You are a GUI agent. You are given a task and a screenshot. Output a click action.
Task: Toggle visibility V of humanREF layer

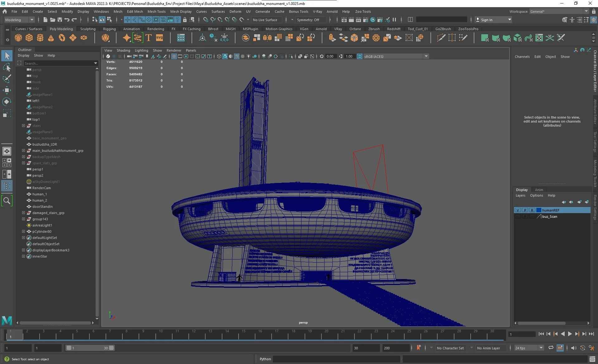[518, 210]
